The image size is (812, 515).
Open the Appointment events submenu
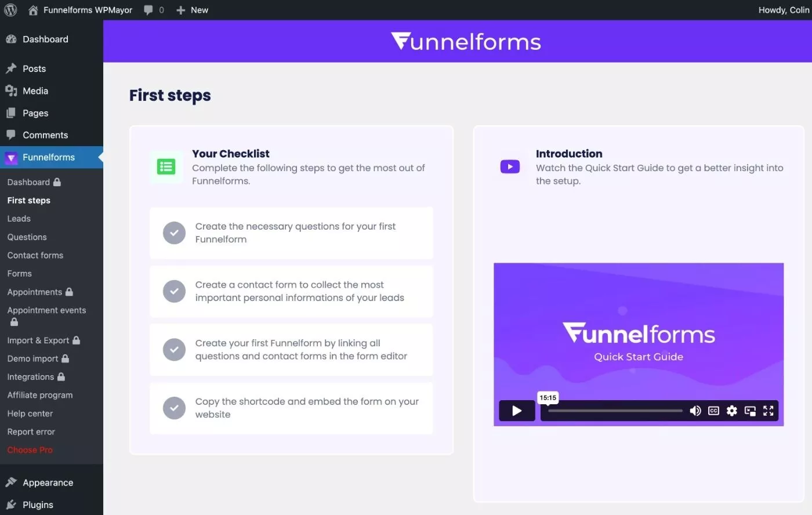pos(46,310)
